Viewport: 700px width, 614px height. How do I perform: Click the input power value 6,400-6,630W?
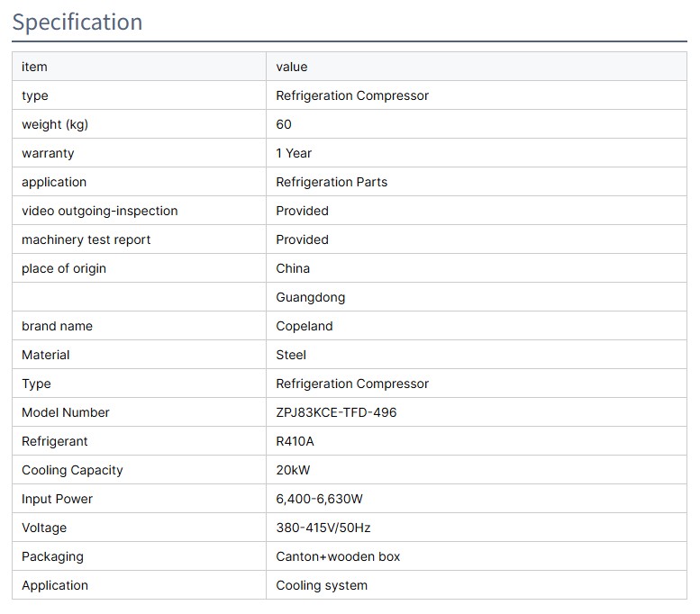tap(319, 499)
